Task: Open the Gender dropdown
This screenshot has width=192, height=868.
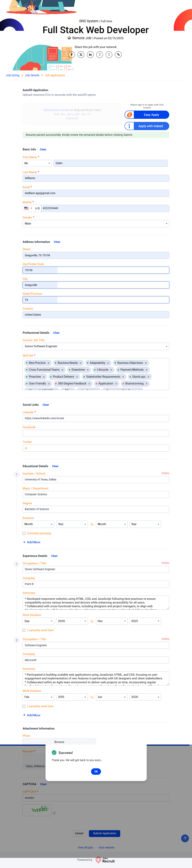Action: coord(96,223)
